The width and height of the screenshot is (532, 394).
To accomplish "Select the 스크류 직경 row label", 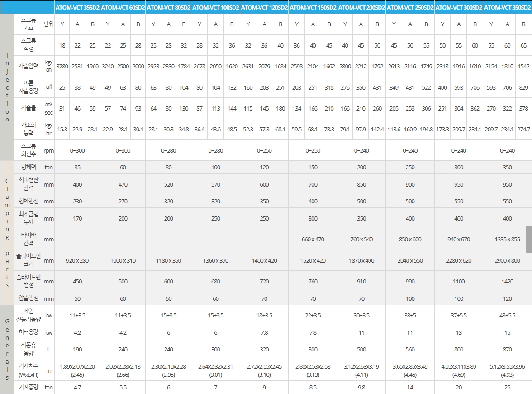I will [x=28, y=45].
